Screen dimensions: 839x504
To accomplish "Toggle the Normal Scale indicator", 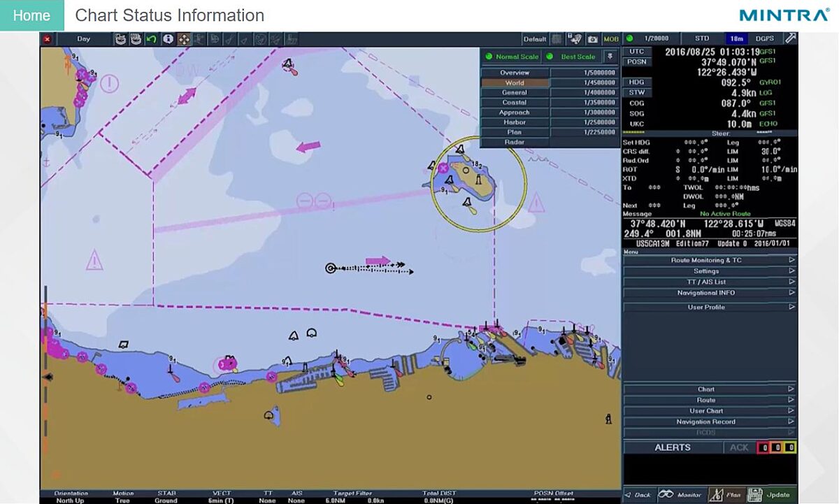I will [489, 57].
